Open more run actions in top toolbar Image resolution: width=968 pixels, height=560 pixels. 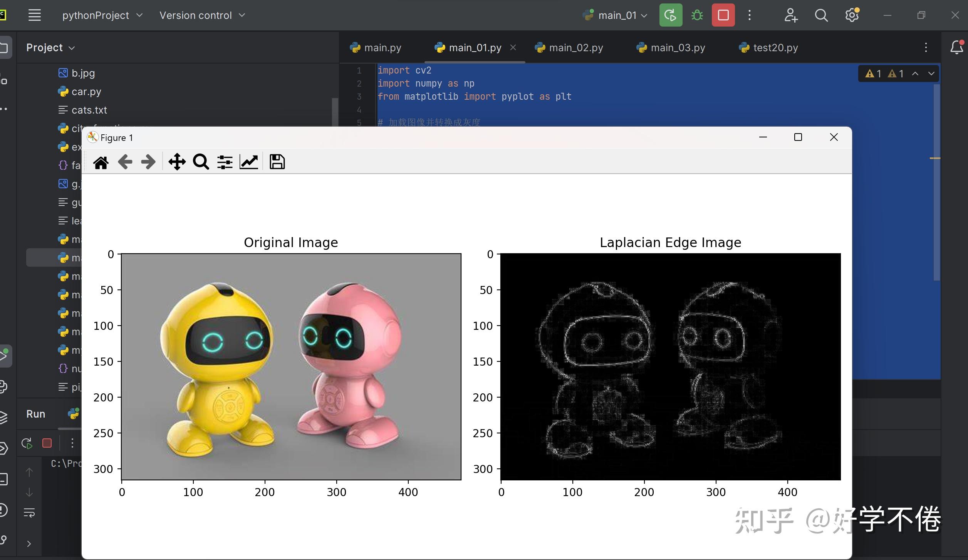tap(749, 15)
